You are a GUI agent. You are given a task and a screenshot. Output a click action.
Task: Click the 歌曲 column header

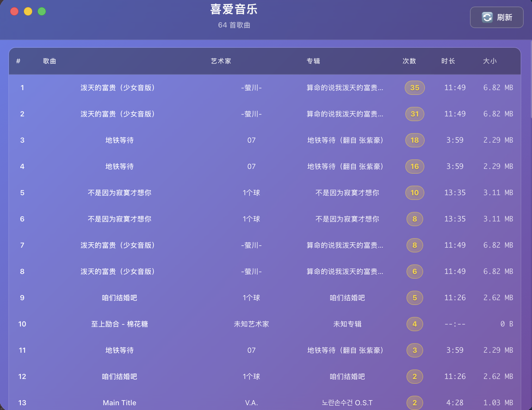(50, 61)
